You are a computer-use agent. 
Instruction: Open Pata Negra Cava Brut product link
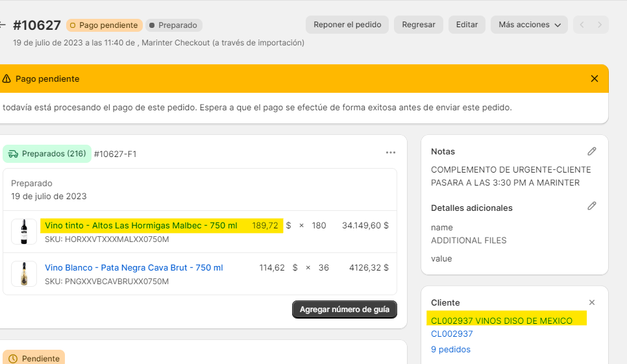[134, 268]
